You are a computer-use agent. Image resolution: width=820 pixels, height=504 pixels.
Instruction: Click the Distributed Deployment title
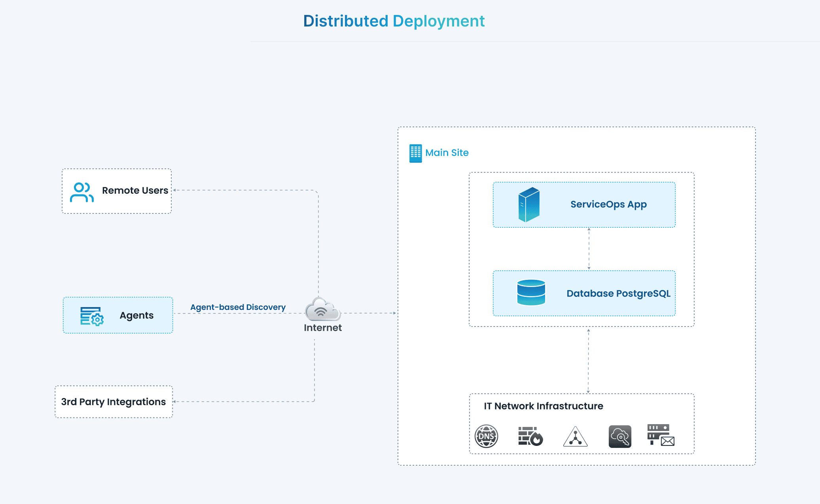(x=394, y=21)
